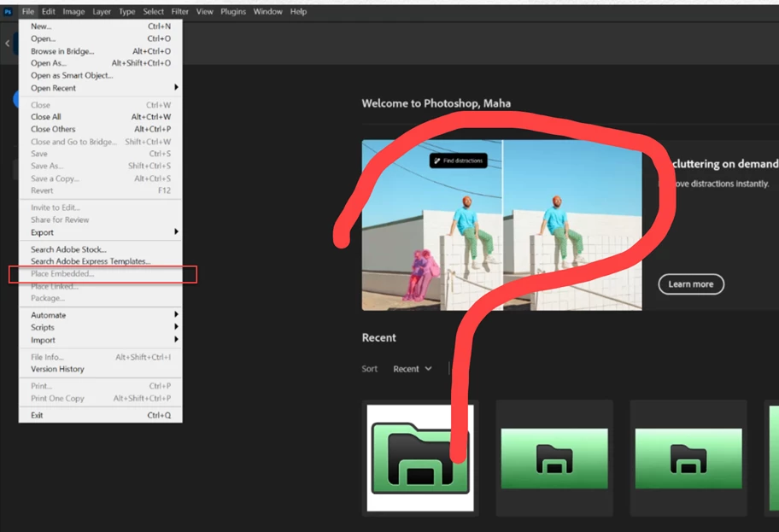Click the Sort label

(x=370, y=369)
